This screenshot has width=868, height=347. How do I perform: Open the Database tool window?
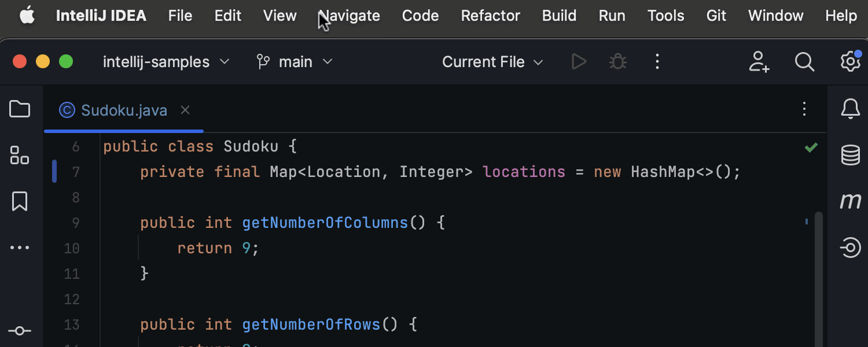(850, 155)
